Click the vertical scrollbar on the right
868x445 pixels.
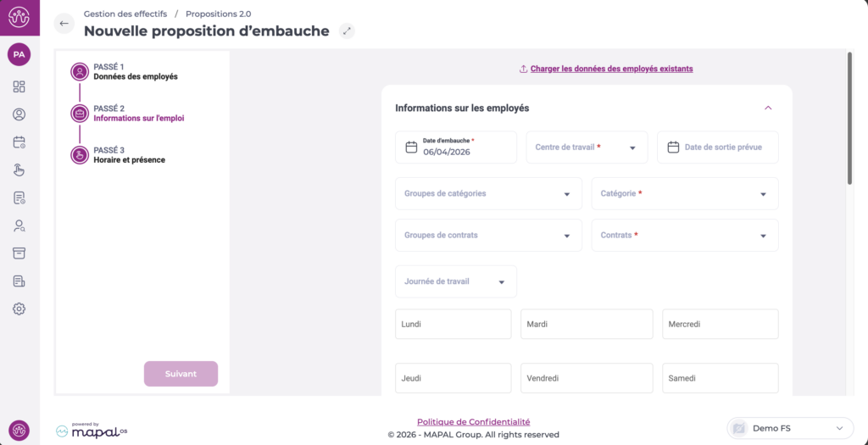(x=849, y=119)
